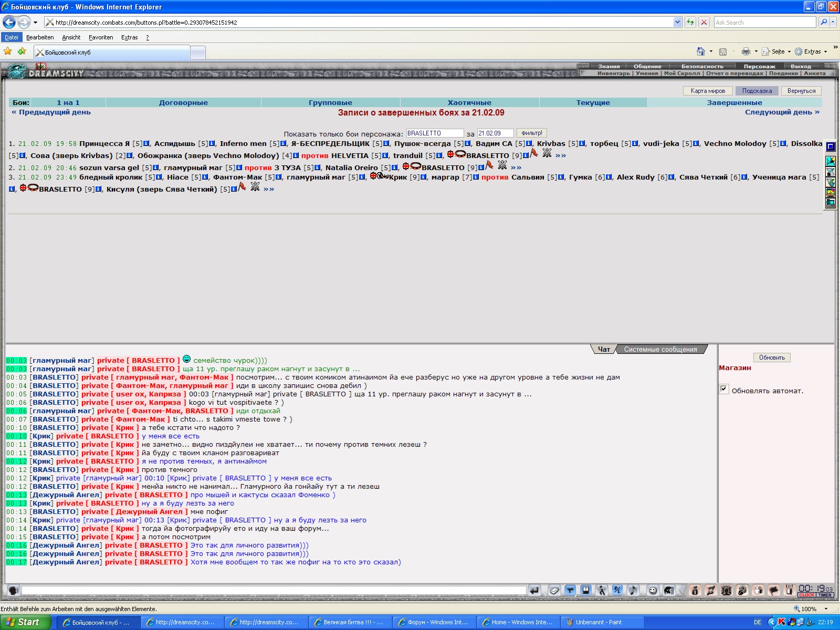Click the фильтр! button
This screenshot has width=840, height=630.
(532, 133)
